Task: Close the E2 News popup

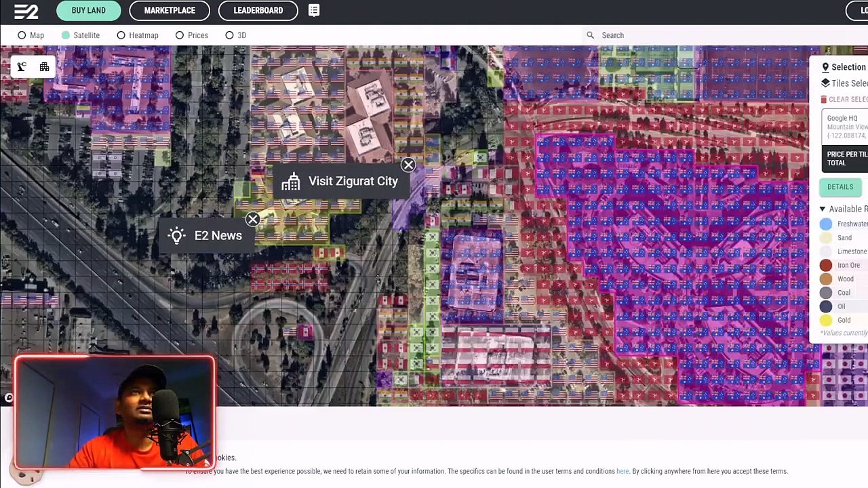Action: point(252,220)
